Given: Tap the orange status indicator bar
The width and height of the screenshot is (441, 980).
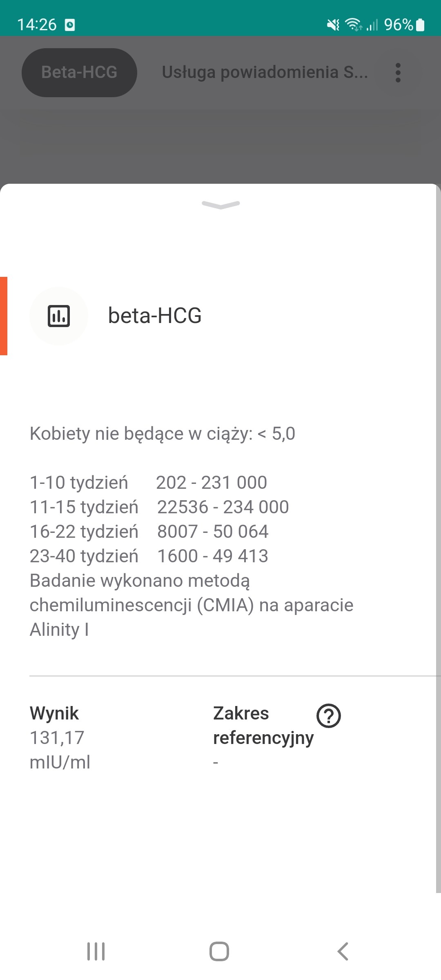Looking at the screenshot, I should pyautogui.click(x=4, y=316).
